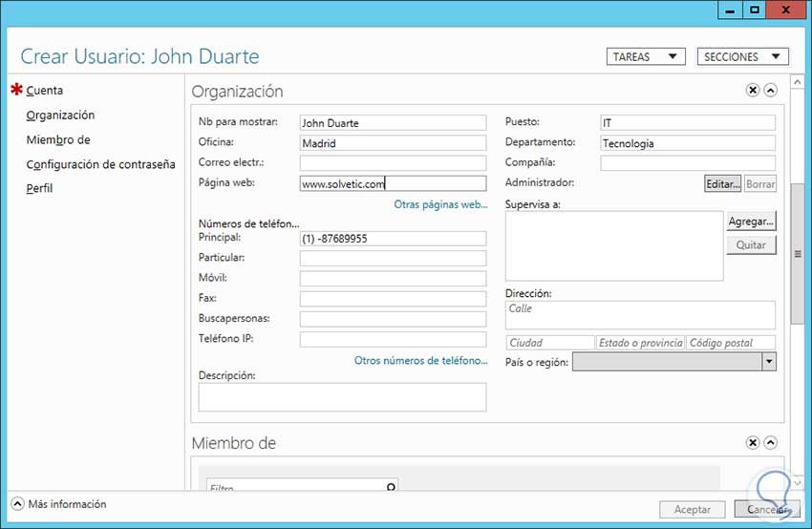
Task: Click the Quitar button
Action: [x=751, y=244]
